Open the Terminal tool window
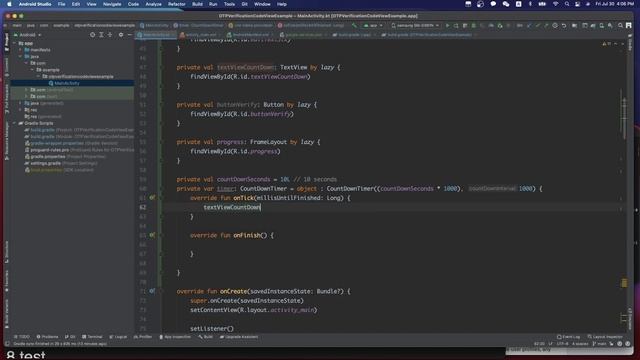The width and height of the screenshot is (640, 360). click(92, 337)
